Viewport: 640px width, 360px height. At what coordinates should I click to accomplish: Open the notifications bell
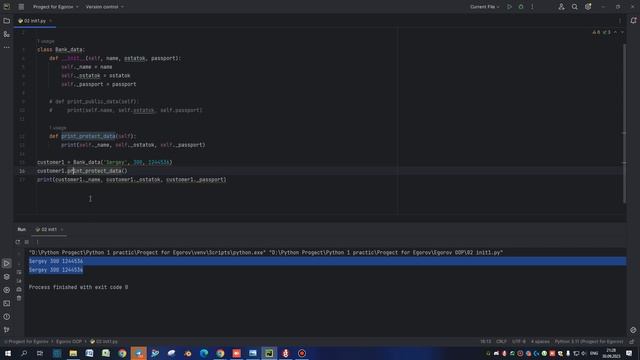633,20
